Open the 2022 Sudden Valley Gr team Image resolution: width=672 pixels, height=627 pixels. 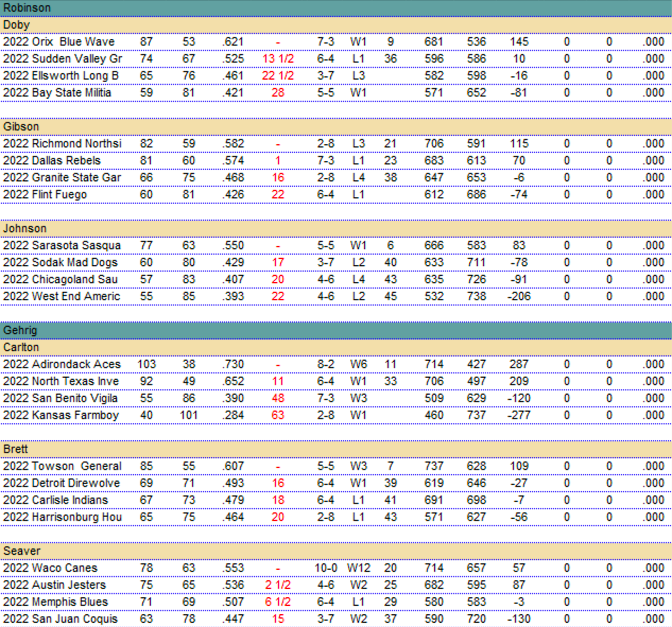[63, 59]
